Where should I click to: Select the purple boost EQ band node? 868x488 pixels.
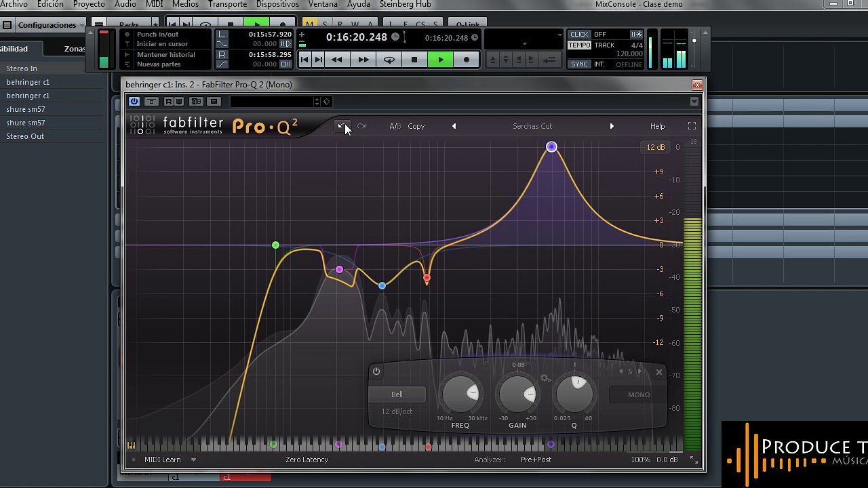[551, 147]
